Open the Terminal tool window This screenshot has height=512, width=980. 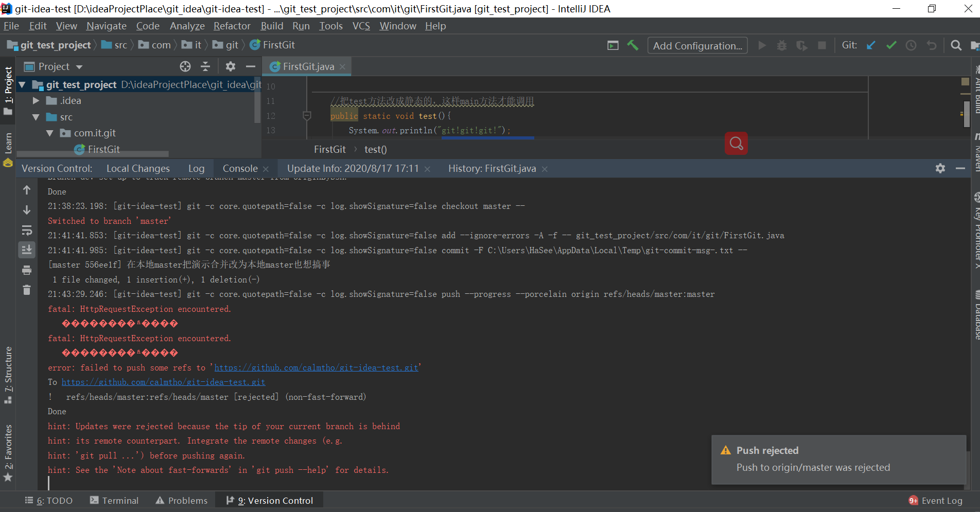coord(114,501)
